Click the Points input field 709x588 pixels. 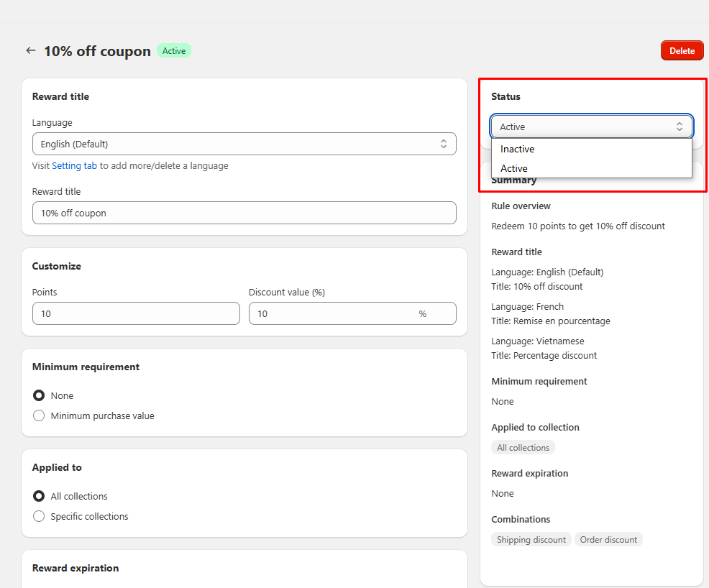point(136,313)
